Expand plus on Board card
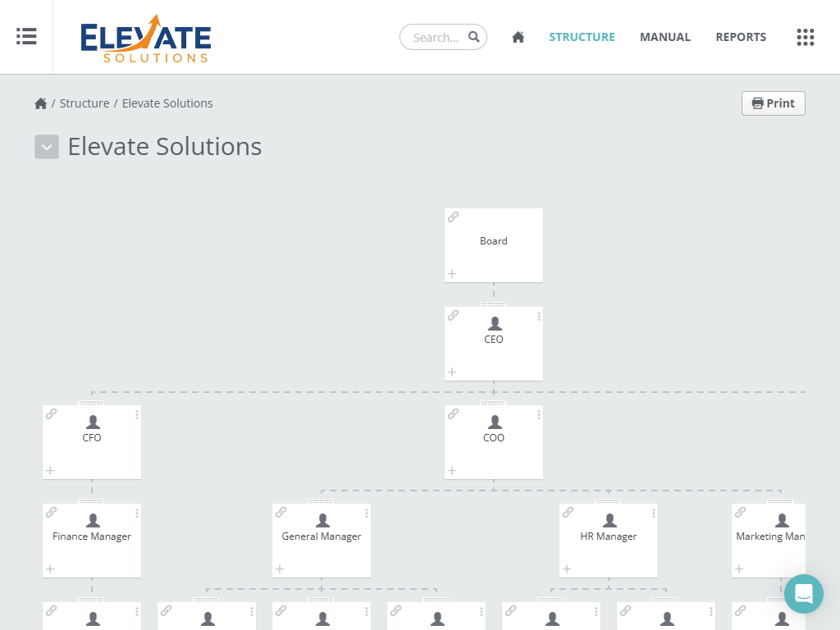Viewport: 840px width, 630px height. [x=452, y=274]
